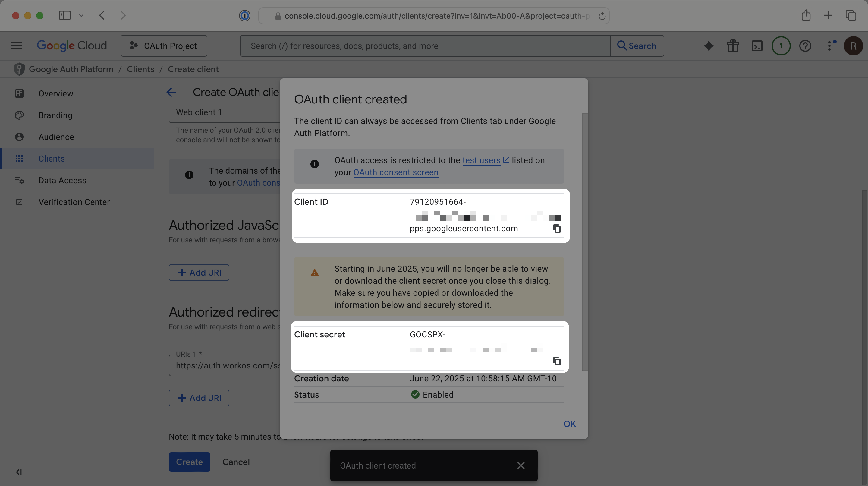The image size is (868, 486).
Task: Click the free trial gift icon
Action: coord(733,46)
